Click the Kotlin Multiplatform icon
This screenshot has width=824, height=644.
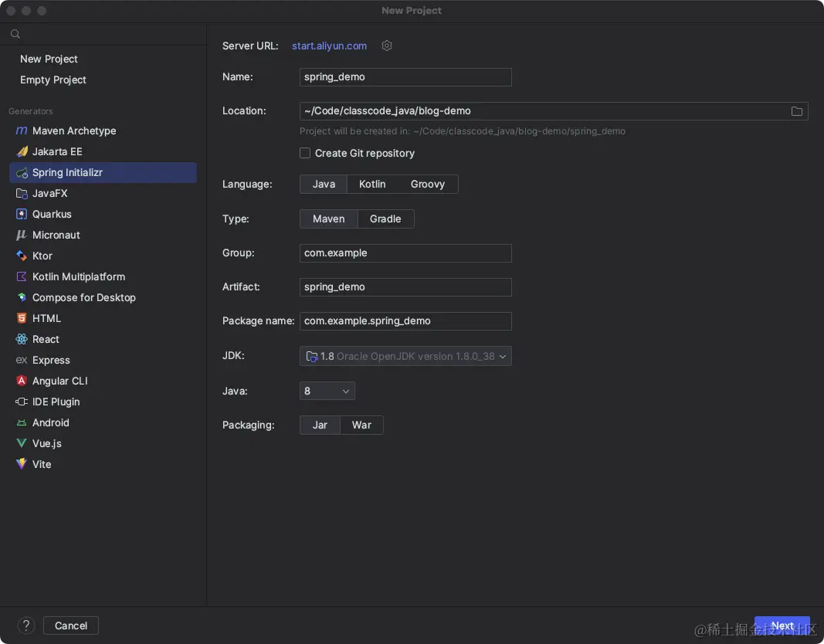tap(22, 276)
